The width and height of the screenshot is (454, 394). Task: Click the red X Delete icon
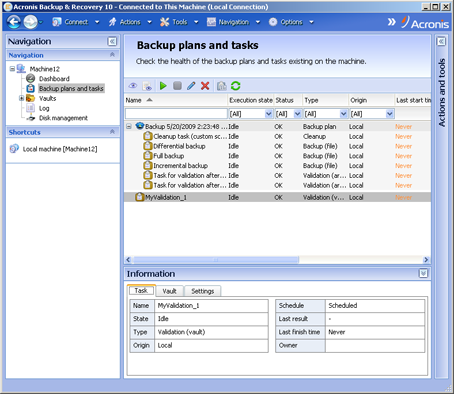(x=205, y=86)
